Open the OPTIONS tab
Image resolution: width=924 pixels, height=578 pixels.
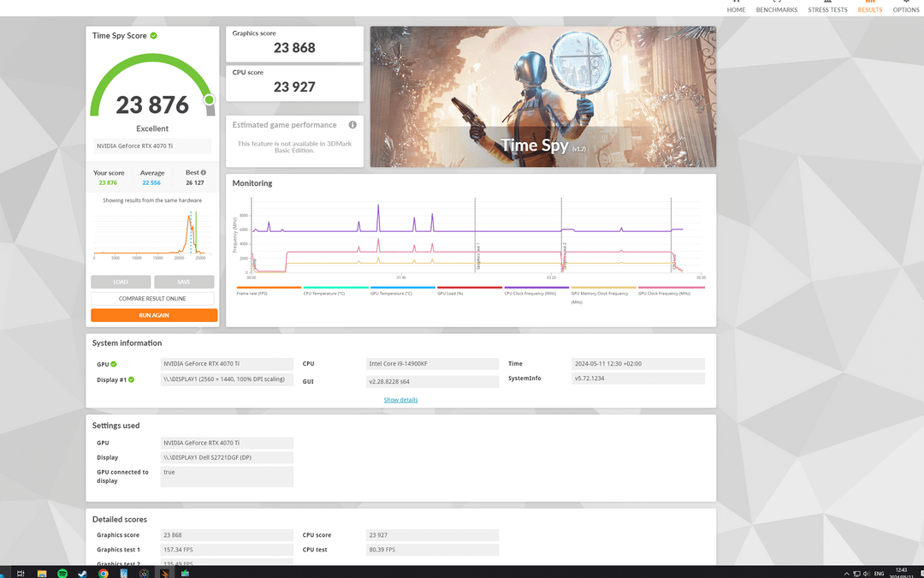[x=906, y=7]
